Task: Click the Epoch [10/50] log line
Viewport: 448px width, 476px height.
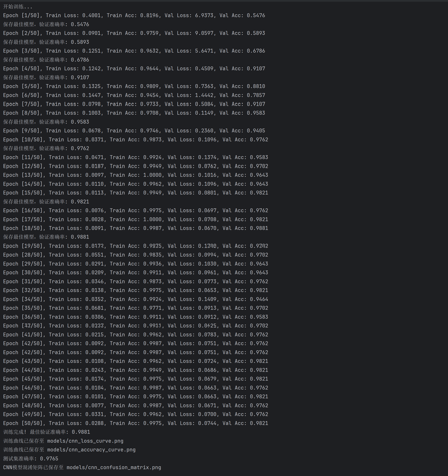Action: click(136, 140)
